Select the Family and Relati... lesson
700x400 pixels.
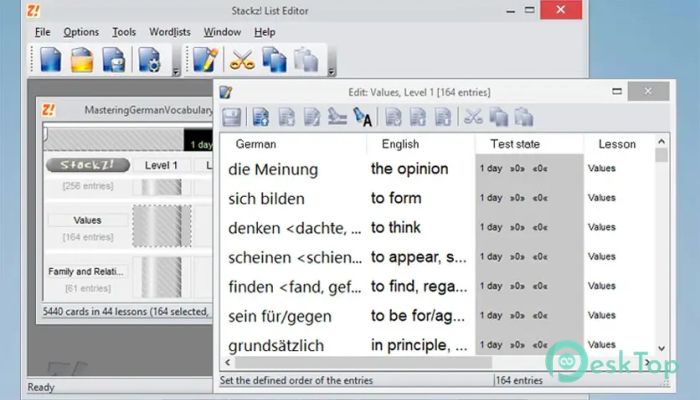click(x=86, y=271)
